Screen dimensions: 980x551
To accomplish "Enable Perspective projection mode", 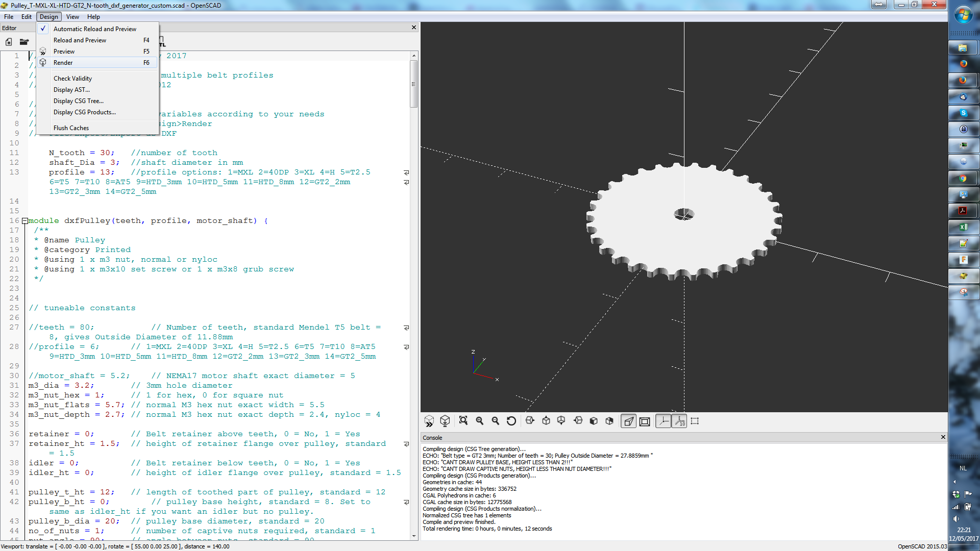I will coord(629,421).
